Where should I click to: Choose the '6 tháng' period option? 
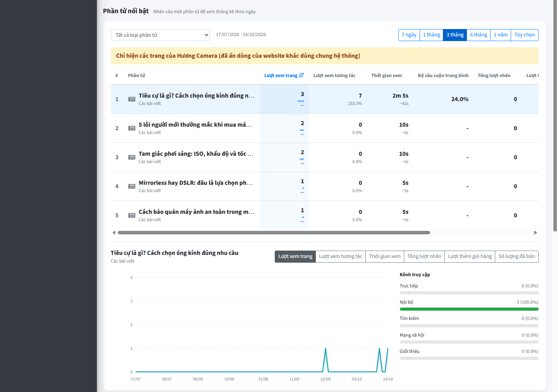point(479,35)
